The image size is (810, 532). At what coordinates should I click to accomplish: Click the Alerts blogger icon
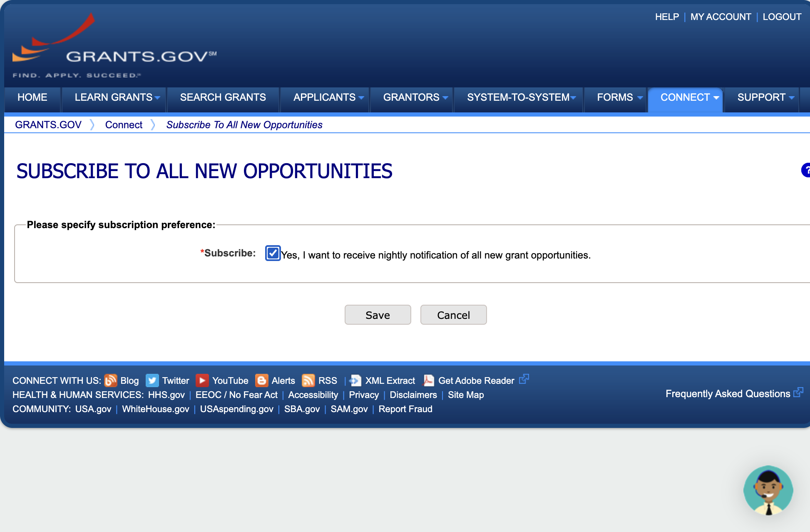[x=261, y=380]
